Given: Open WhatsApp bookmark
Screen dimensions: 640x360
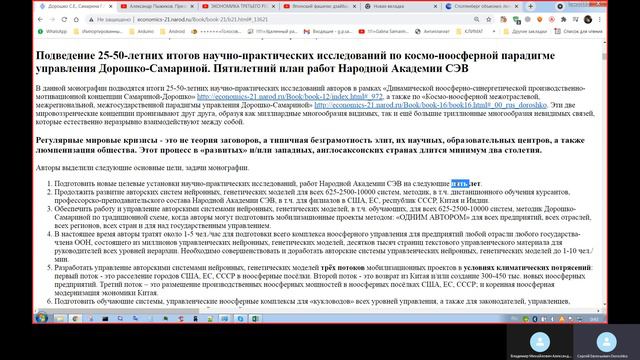Looking at the screenshot, I should coord(52,31).
